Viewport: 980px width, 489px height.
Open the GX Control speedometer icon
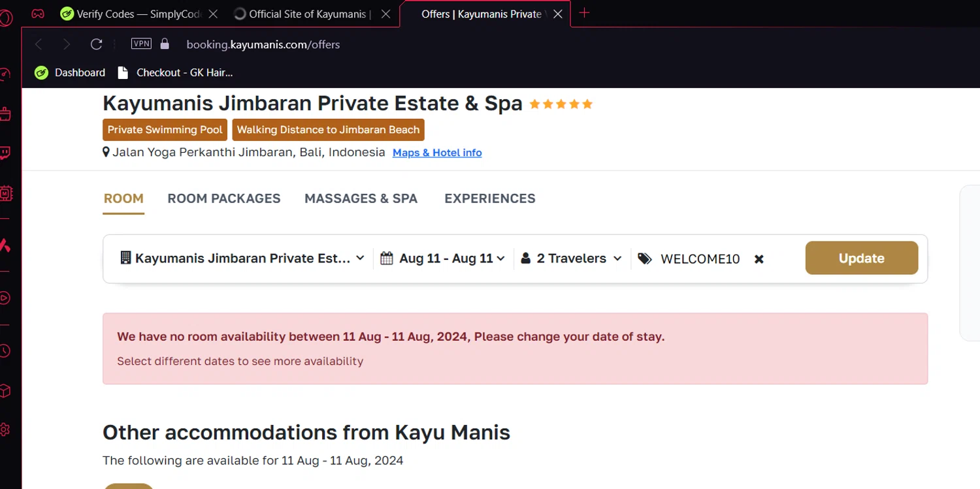click(5, 74)
